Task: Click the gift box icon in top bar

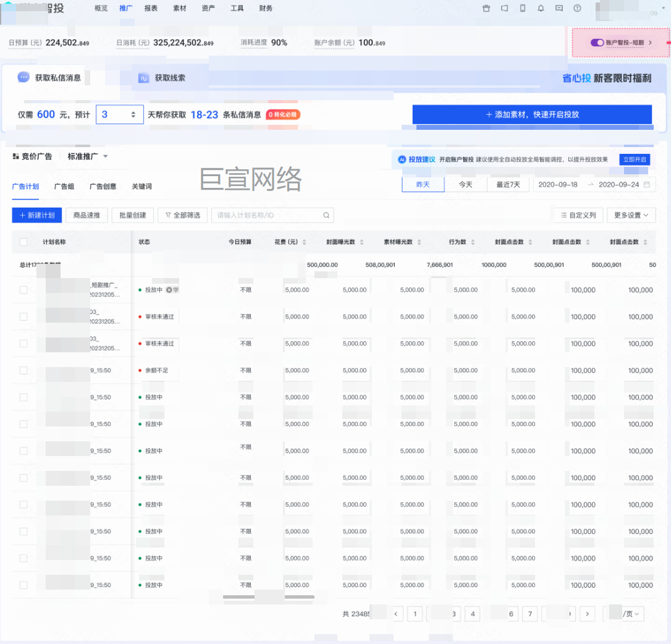Action: (486, 9)
